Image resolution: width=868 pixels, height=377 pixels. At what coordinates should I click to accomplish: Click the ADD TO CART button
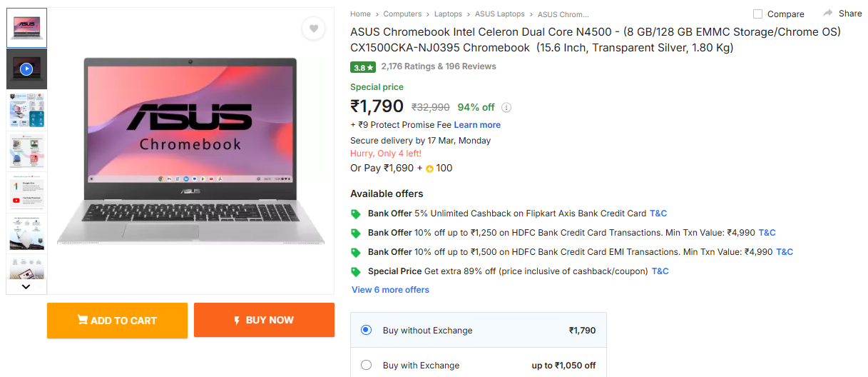(117, 321)
